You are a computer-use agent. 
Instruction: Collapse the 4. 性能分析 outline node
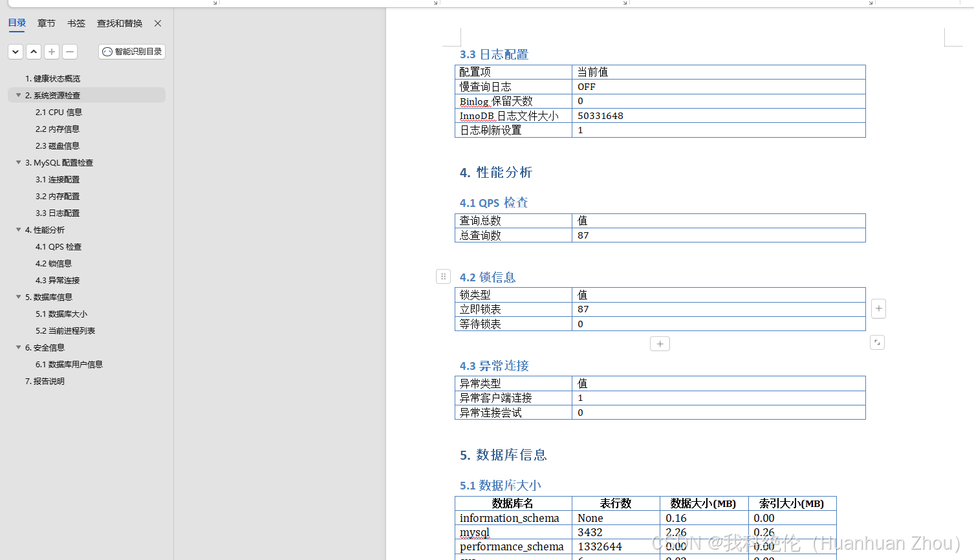[x=18, y=230]
